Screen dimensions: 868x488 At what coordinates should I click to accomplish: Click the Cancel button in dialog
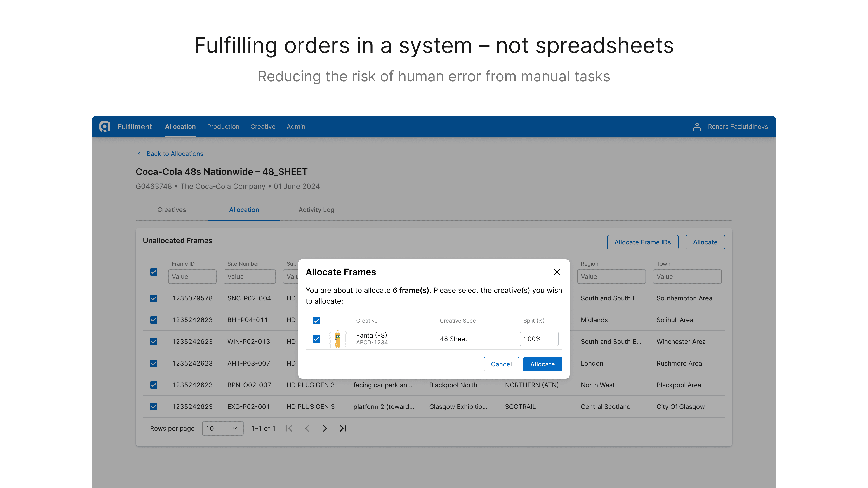tap(501, 364)
